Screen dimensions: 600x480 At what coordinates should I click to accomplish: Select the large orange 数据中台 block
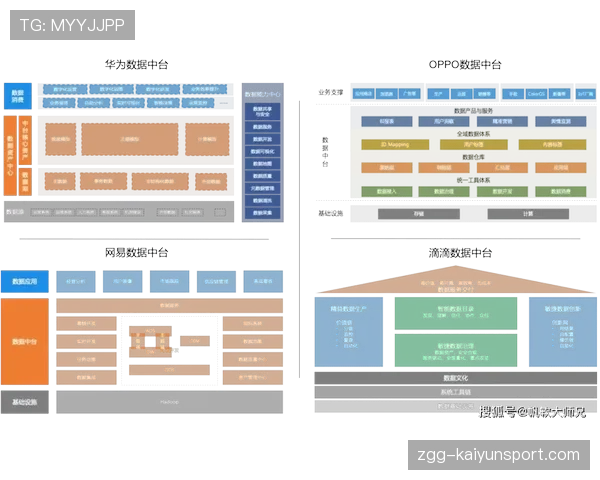pyautogui.click(x=25, y=341)
